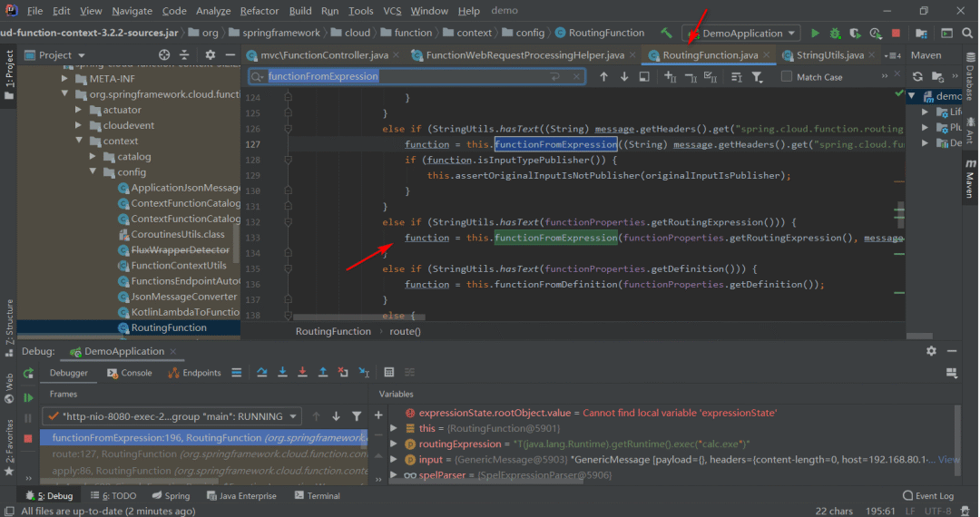Click the Build project hammer icon
Screen dimensions: 980x517
pos(667,34)
